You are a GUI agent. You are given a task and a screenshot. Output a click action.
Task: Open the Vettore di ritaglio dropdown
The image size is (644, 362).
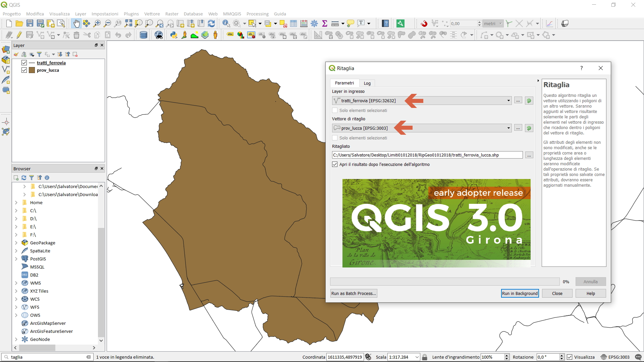pos(508,128)
